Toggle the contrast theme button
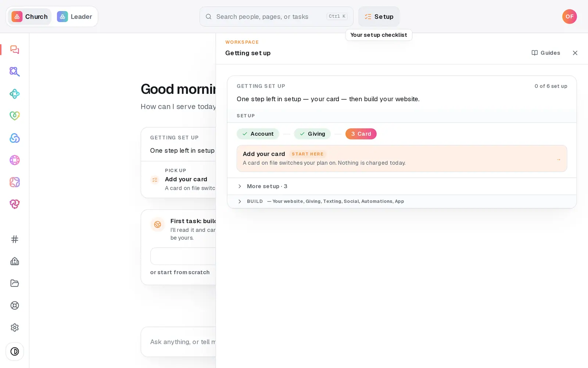Screen dimensions: 588x368 [x=15, y=351]
